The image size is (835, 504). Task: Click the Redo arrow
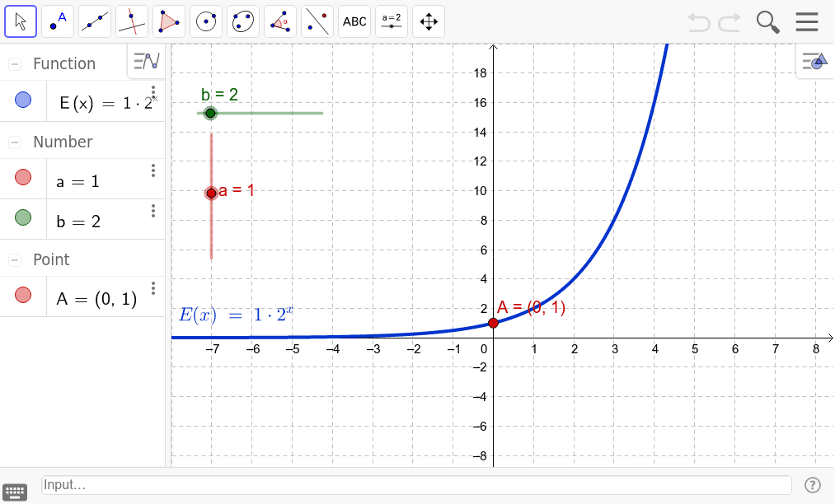[729, 22]
